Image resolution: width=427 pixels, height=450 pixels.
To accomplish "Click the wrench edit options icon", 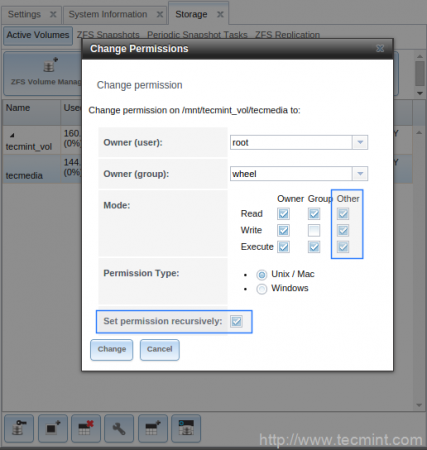I will [x=119, y=428].
